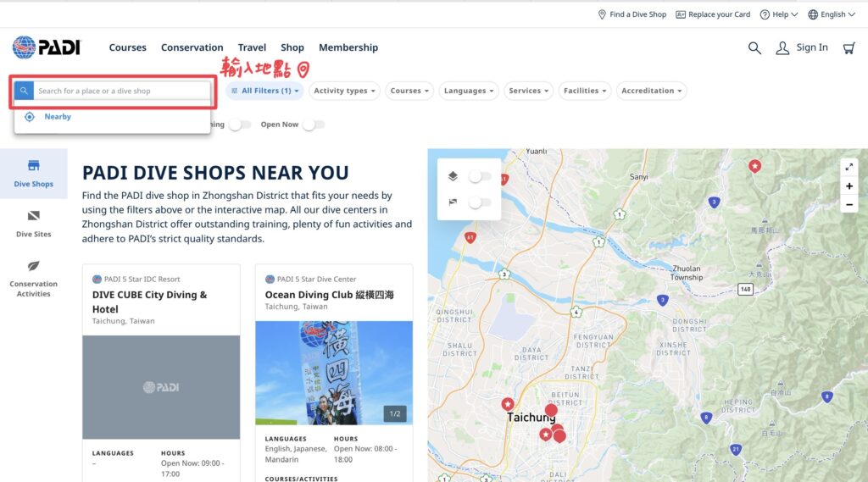Screen dimensions: 868x482
Task: Toggle the Open Now switch
Action: [x=313, y=125]
